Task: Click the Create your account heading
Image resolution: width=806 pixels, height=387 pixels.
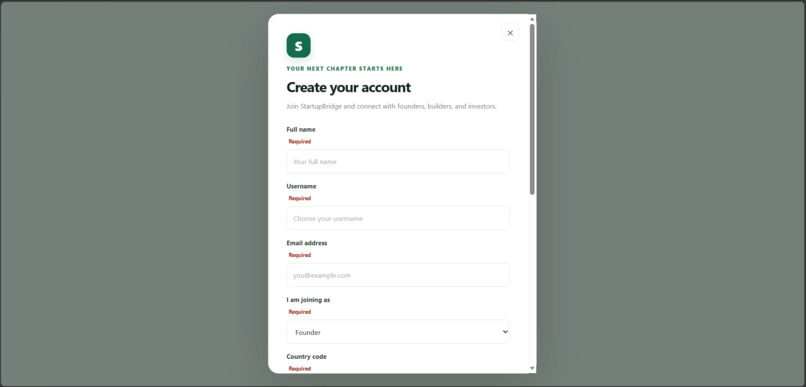Action: (349, 87)
